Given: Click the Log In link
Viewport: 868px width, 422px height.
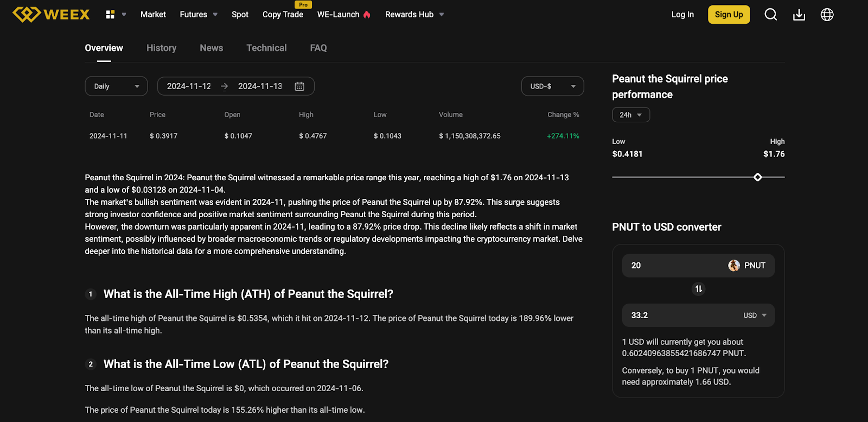Looking at the screenshot, I should tap(682, 15).
